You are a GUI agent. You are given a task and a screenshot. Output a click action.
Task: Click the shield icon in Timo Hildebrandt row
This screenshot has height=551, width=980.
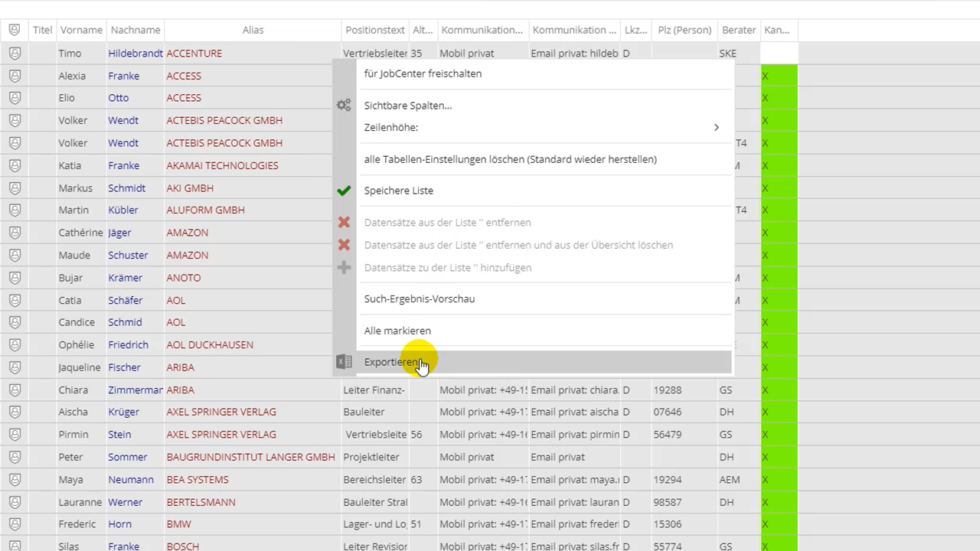click(15, 54)
